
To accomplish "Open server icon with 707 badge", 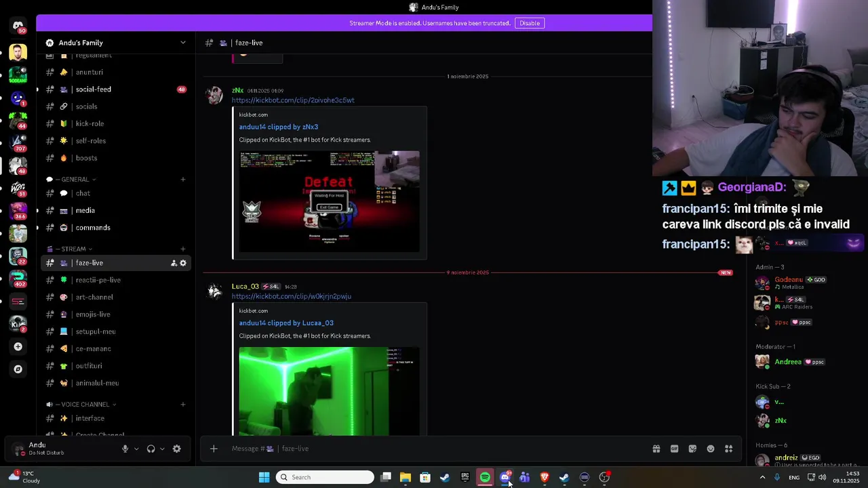I will (18, 142).
